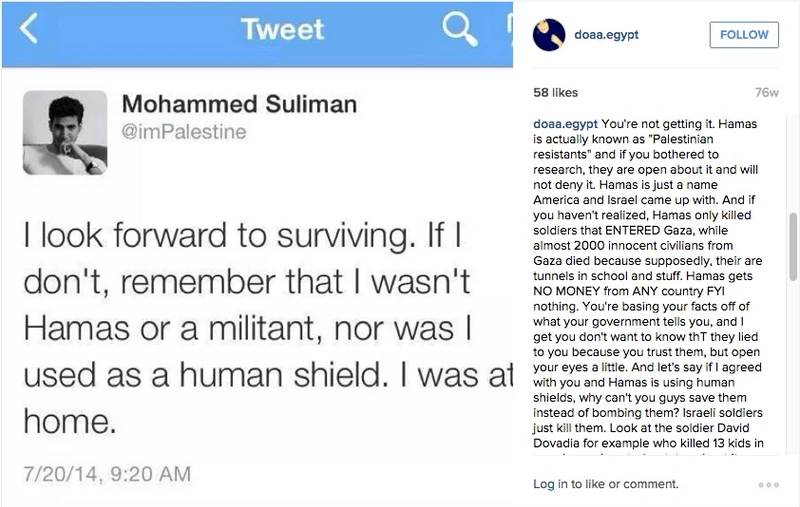Open search via the magnifier icon
This screenshot has width=800, height=507.
click(x=459, y=30)
